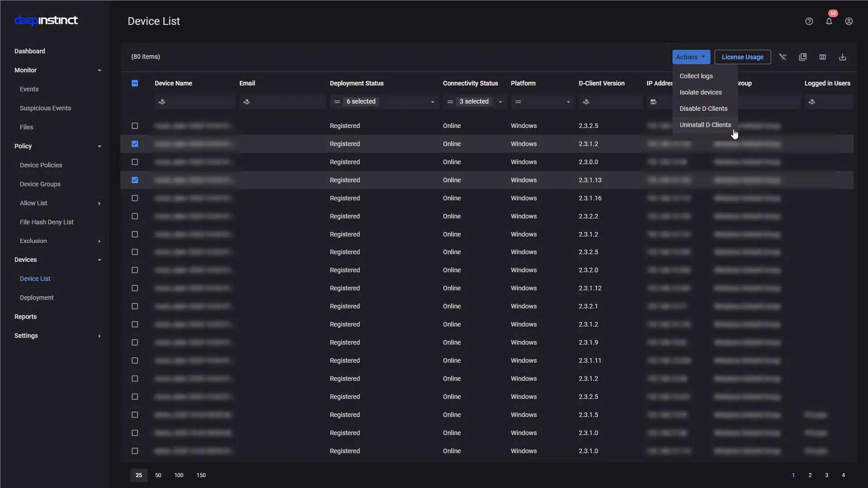
Task: Open Suspicious Events in the sidebar
Action: point(45,108)
